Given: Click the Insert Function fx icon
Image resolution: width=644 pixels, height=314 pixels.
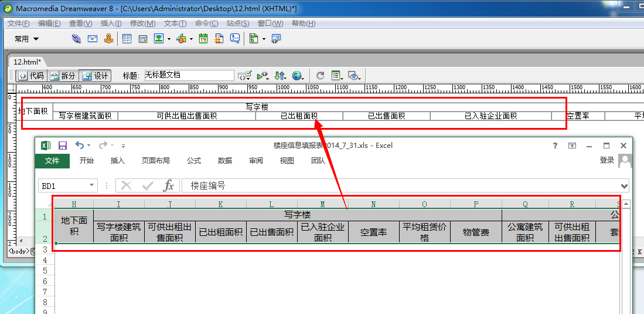Looking at the screenshot, I should (168, 186).
